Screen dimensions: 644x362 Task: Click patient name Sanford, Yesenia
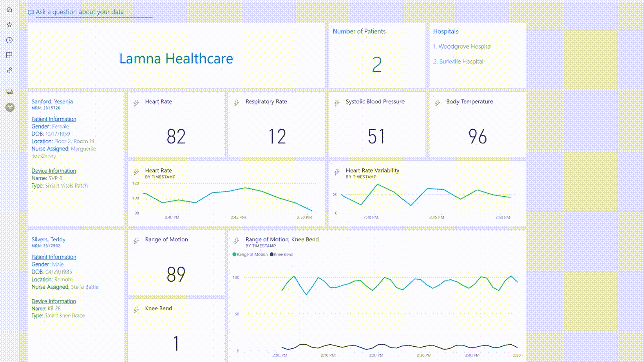52,101
